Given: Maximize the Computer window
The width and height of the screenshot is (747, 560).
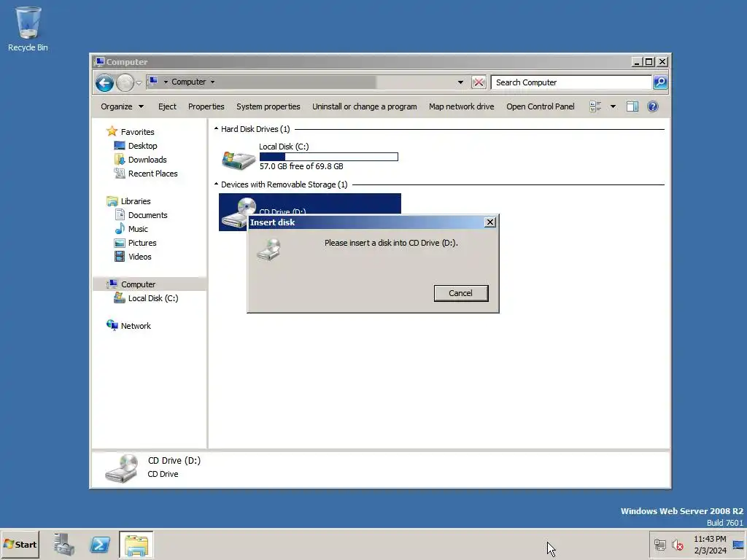Looking at the screenshot, I should (649, 62).
